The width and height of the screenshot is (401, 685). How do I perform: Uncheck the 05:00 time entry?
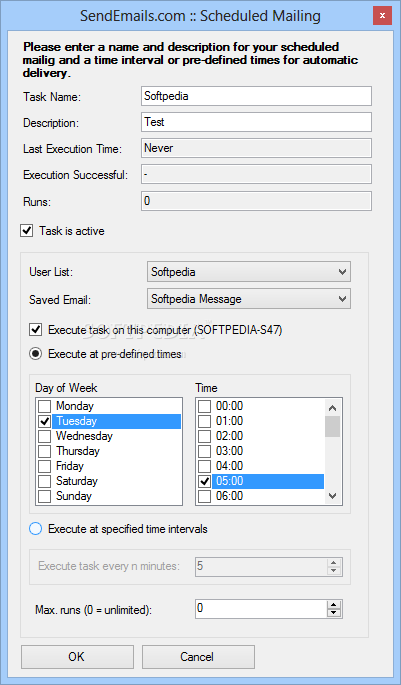(x=204, y=481)
